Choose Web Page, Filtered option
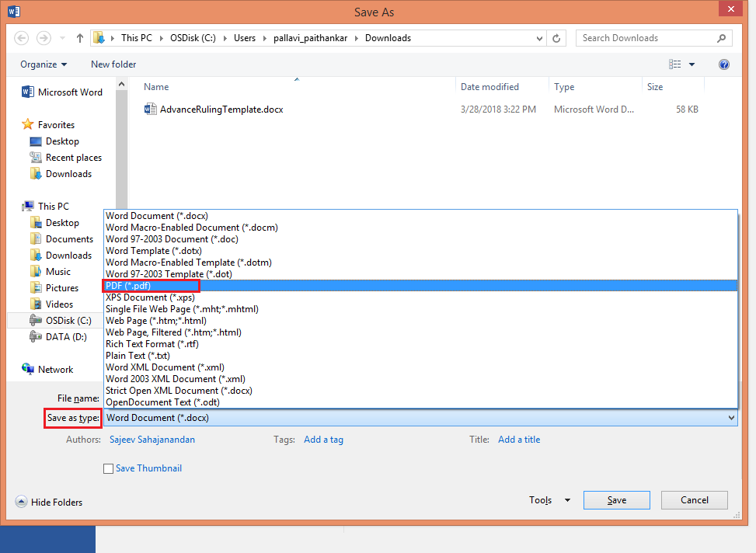 [x=420, y=332]
